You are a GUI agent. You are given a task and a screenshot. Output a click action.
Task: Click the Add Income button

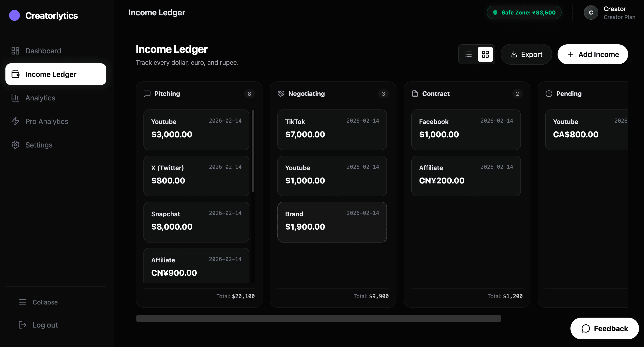[593, 54]
